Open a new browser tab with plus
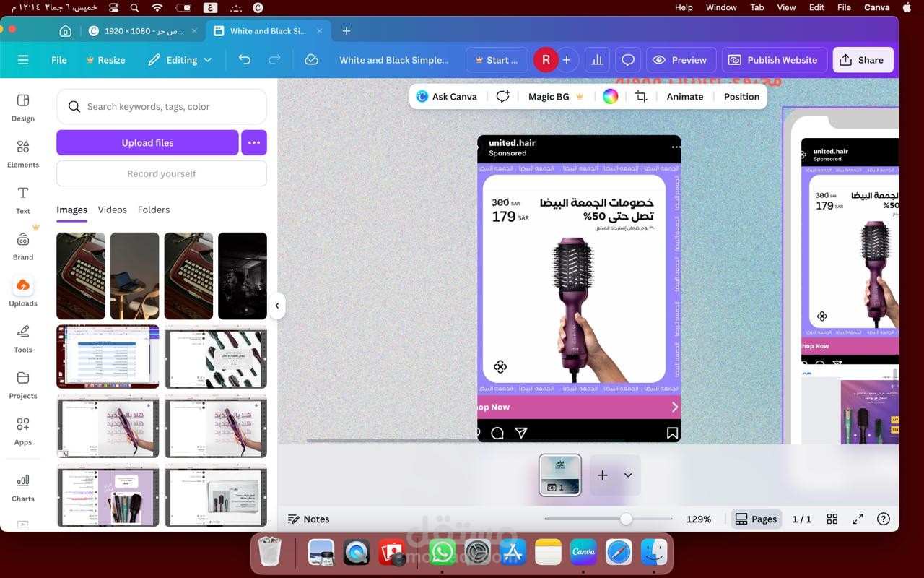Screen dimensions: 924x578 (346, 31)
